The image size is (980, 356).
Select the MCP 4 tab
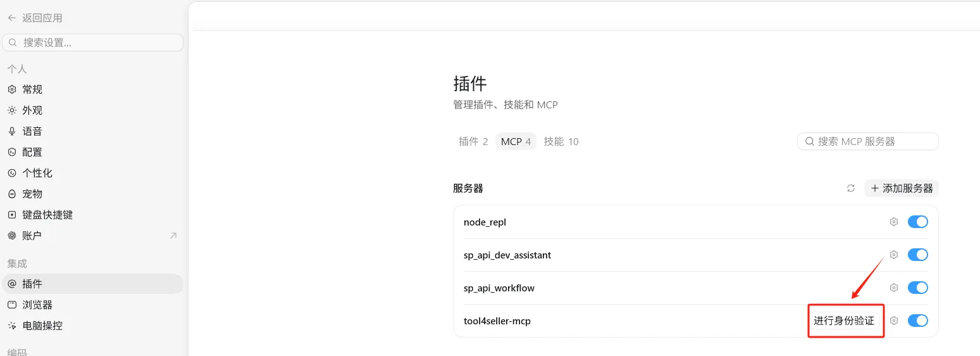[516, 141]
